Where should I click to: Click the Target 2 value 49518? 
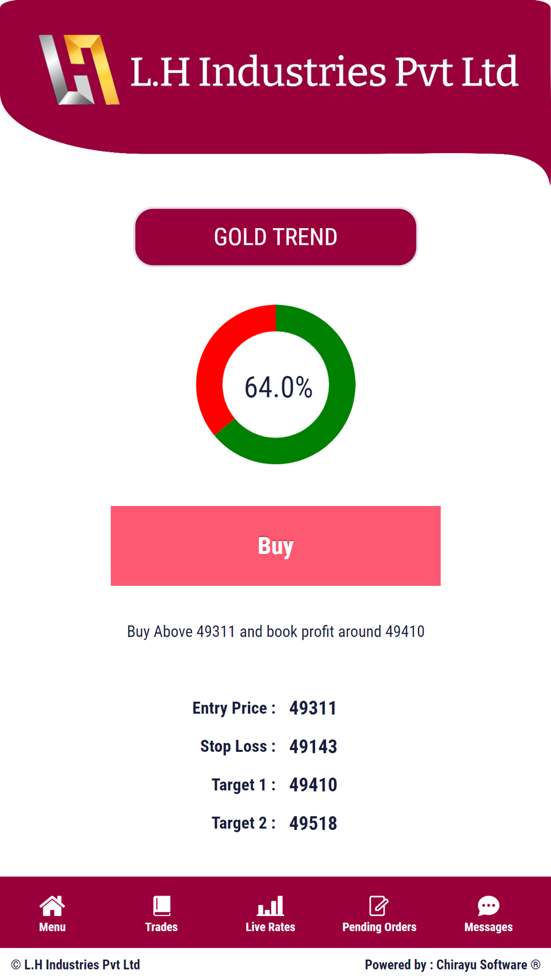(313, 823)
